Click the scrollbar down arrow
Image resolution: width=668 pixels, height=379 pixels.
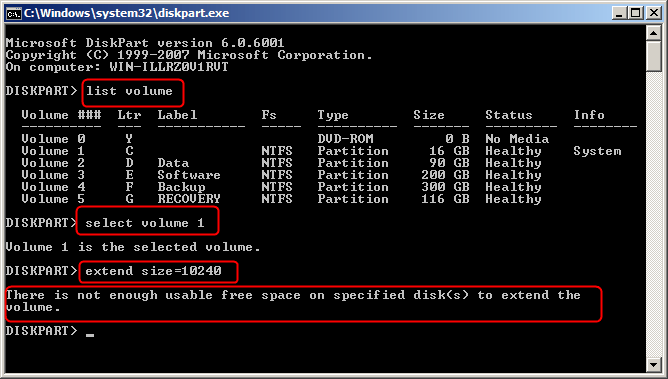[x=653, y=365]
